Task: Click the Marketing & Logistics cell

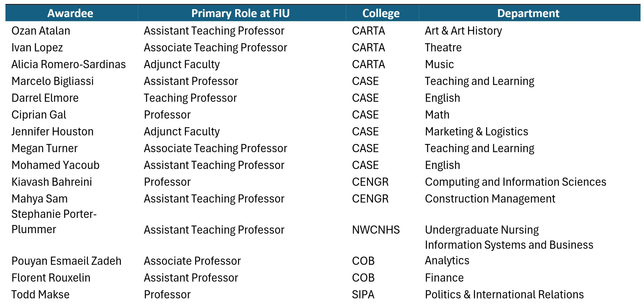Action: [476, 131]
